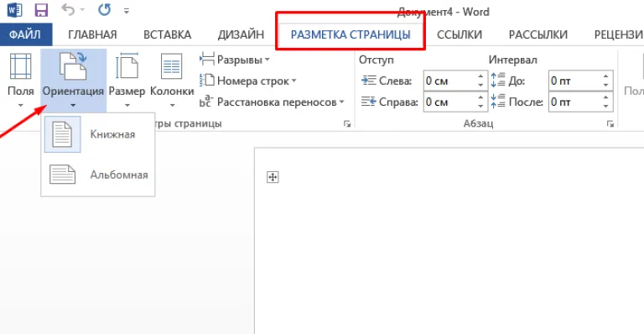Switch to the ГЛАВНАЯ tab
Screen dimensions: 644x334
pos(92,35)
